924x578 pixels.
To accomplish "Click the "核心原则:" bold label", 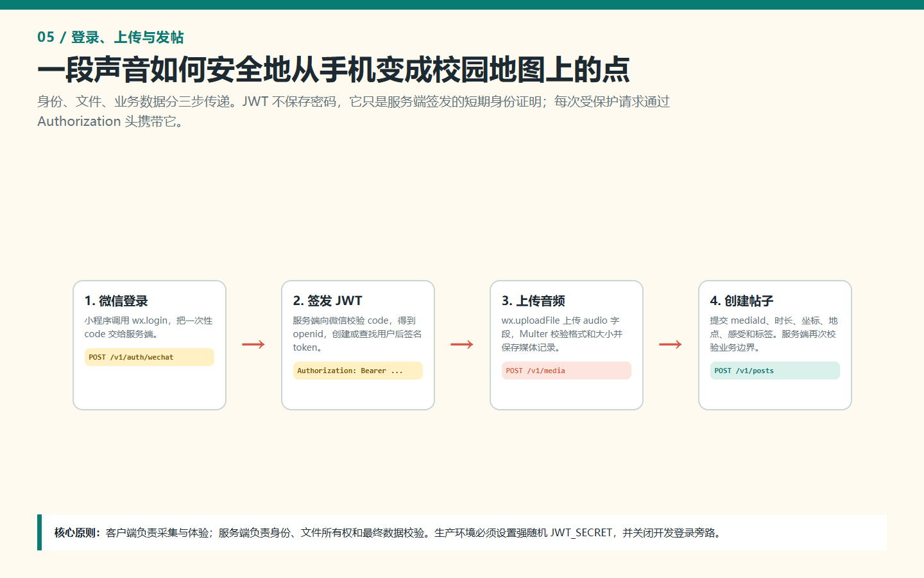I will click(78, 532).
